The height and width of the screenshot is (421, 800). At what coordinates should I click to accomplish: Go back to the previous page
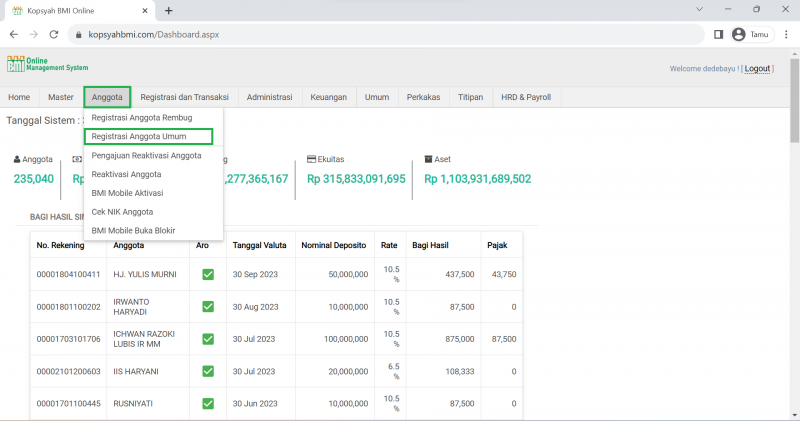click(14, 34)
